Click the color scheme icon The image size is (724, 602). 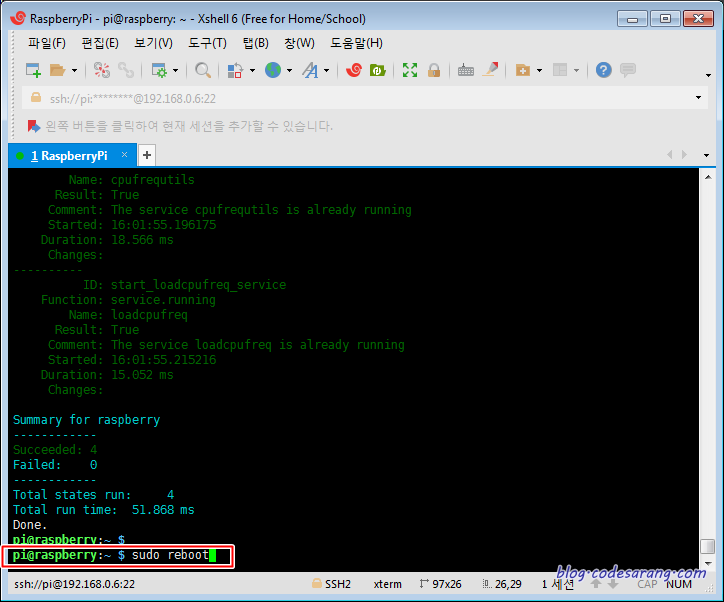pos(235,70)
